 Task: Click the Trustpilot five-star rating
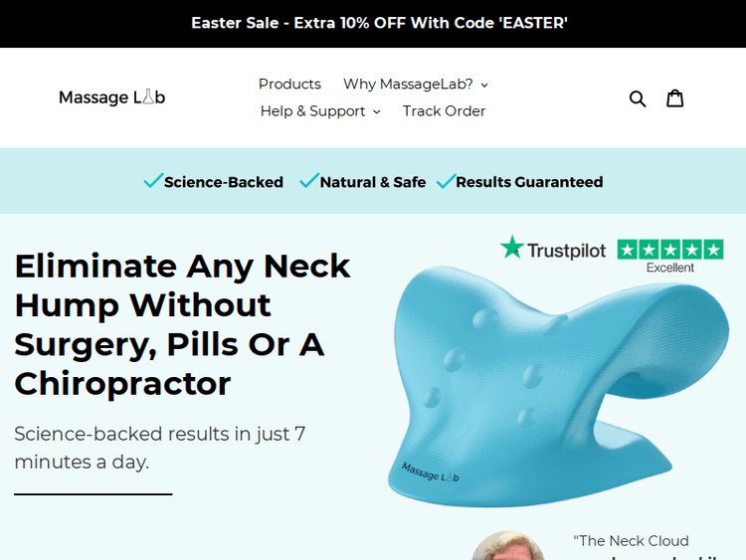point(670,250)
